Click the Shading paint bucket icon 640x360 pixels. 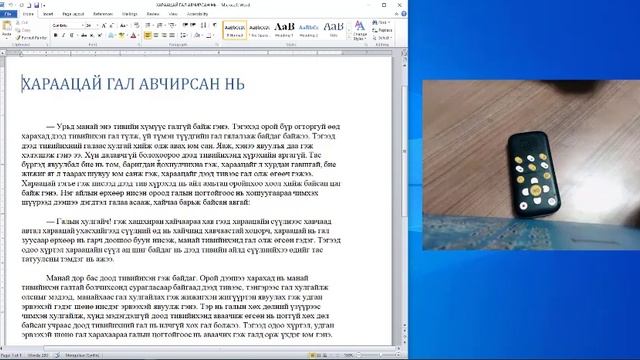198,36
